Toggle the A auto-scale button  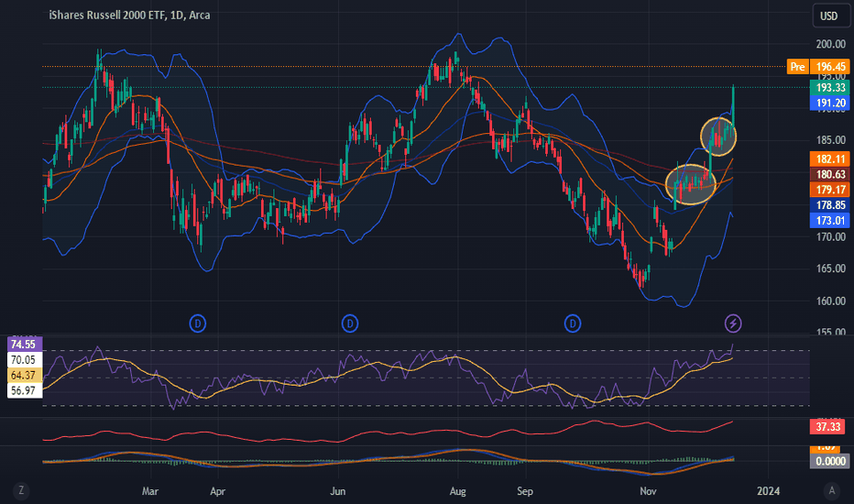[x=832, y=490]
